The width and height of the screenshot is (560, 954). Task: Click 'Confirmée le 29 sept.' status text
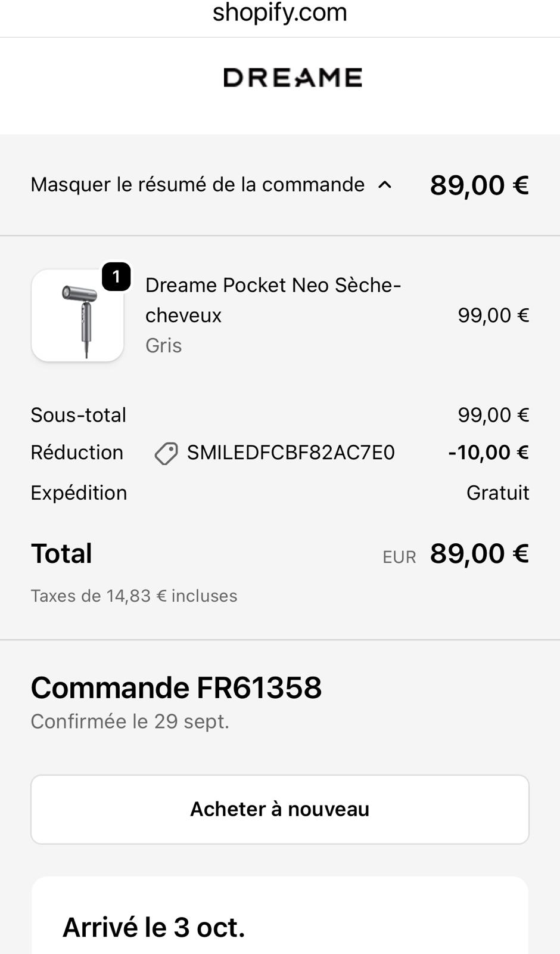[130, 721]
